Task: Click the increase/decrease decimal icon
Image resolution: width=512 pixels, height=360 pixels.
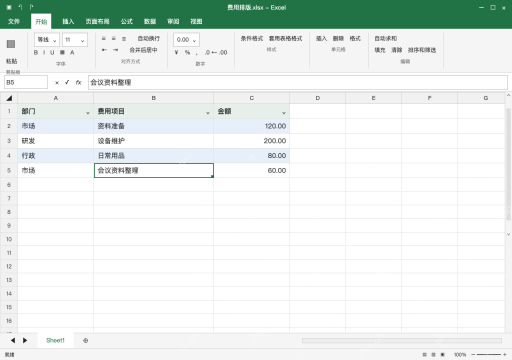Action: click(216, 52)
